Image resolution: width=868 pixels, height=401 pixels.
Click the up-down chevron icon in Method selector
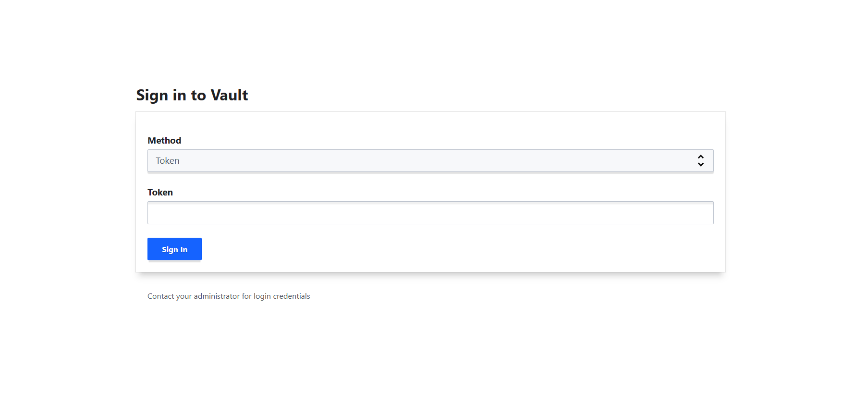pos(701,160)
